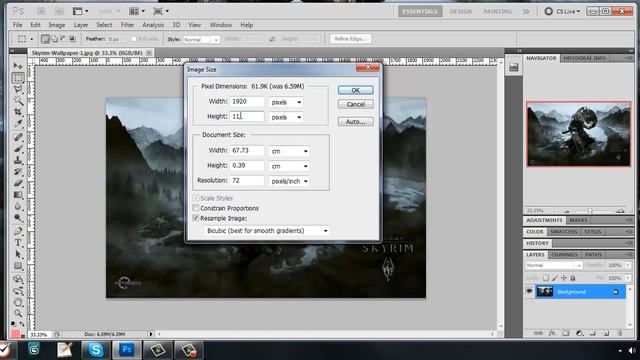
Task: Select the Essentials workspace button
Action: [420, 11]
